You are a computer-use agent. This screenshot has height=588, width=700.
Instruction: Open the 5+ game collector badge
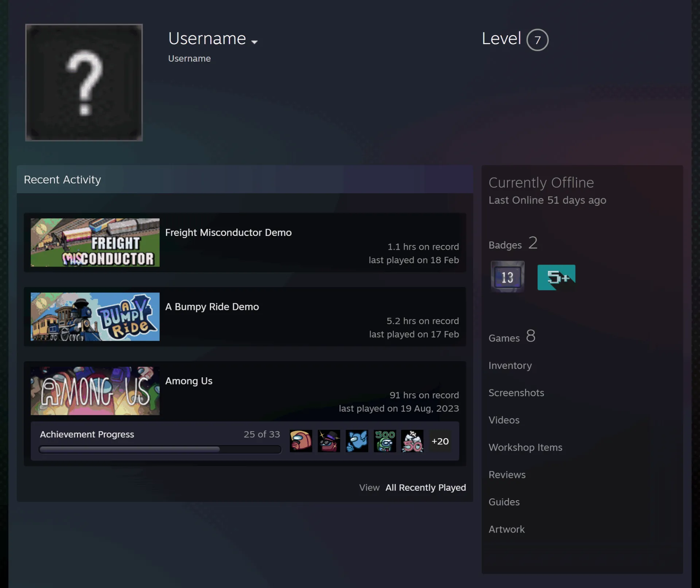click(x=556, y=277)
